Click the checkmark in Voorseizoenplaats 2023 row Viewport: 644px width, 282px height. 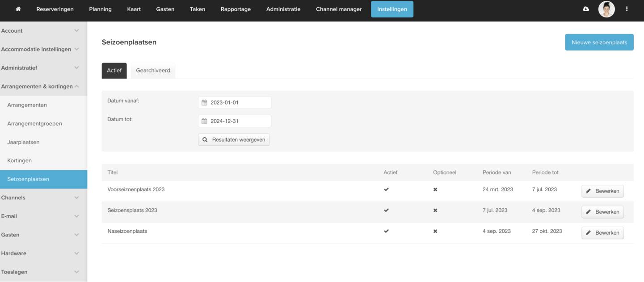(x=386, y=189)
